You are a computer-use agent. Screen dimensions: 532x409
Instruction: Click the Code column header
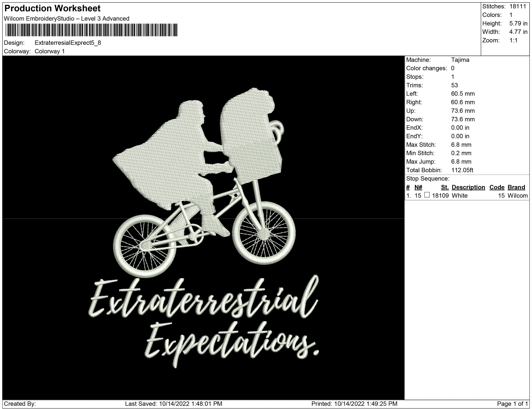[497, 187]
